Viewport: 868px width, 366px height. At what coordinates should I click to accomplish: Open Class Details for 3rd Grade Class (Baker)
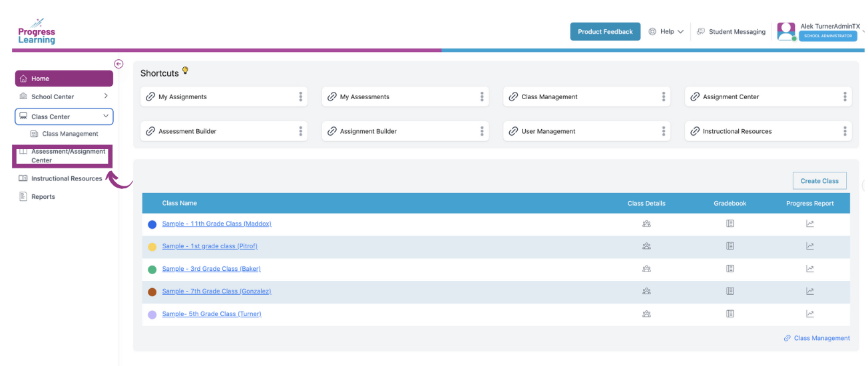[x=646, y=269]
